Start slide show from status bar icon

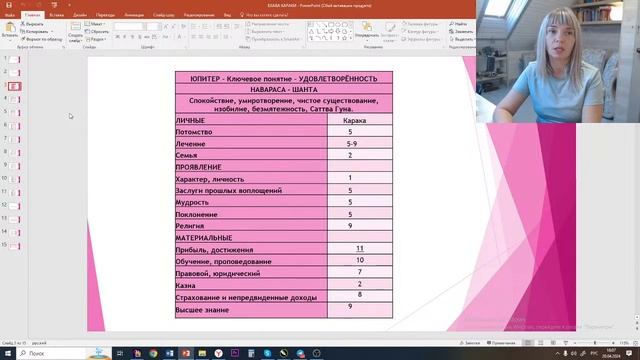click(566, 343)
